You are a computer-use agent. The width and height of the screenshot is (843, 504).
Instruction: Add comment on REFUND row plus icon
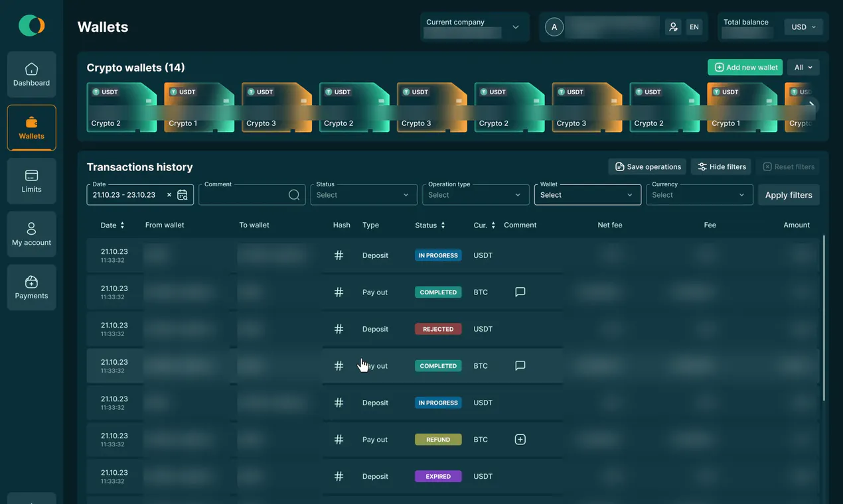click(x=520, y=440)
